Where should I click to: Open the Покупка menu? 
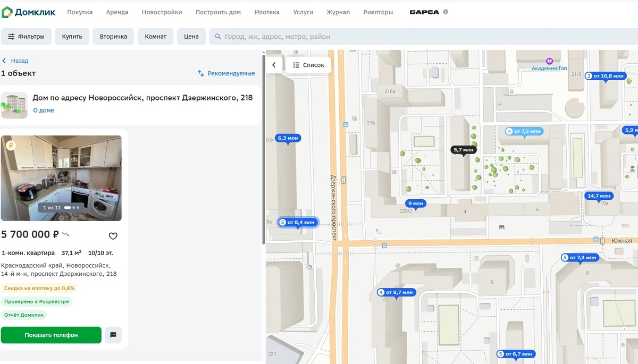point(80,12)
